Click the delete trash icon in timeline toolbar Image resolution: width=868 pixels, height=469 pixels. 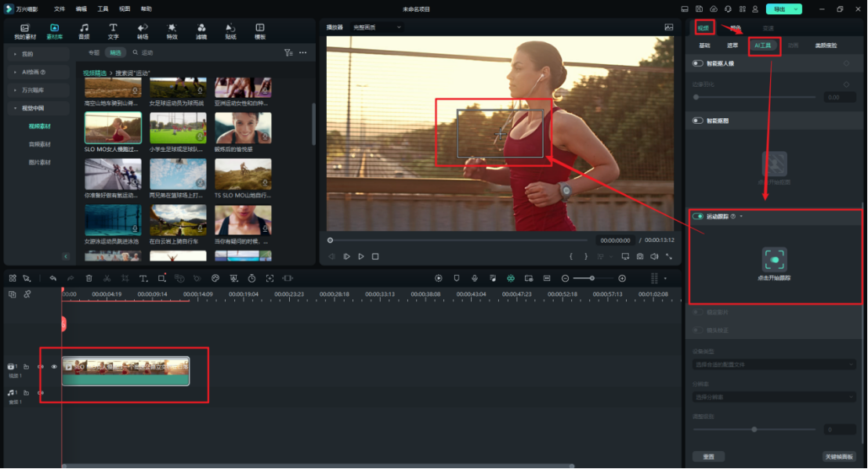click(x=89, y=278)
